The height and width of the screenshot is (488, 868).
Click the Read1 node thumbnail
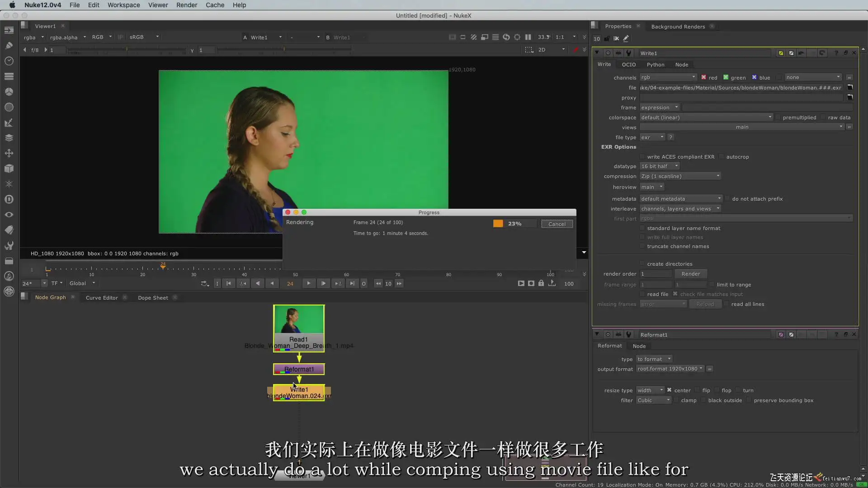point(299,320)
